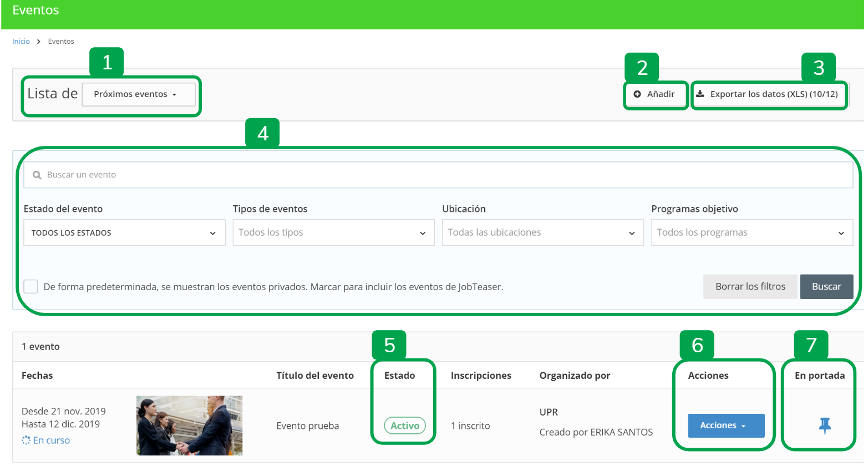Click the plus icon on the Añadir button
This screenshot has height=466, width=868.
pos(637,94)
